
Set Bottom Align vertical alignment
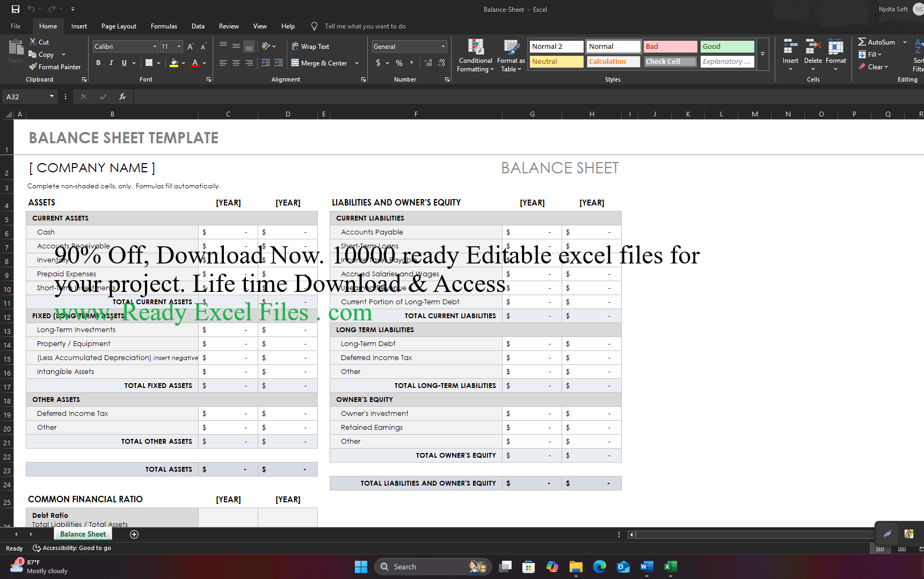pyautogui.click(x=249, y=46)
